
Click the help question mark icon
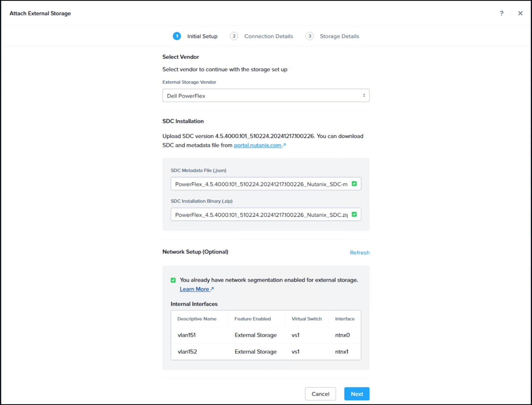pos(502,13)
